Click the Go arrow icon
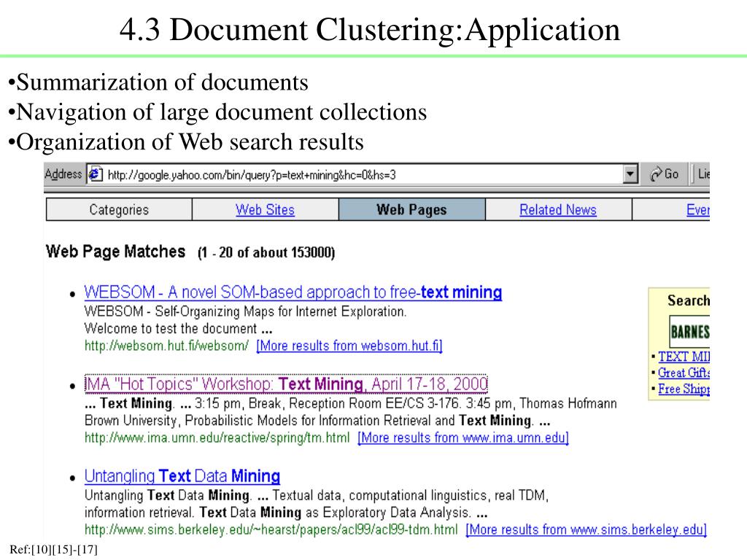The image size is (747, 560). [656, 174]
